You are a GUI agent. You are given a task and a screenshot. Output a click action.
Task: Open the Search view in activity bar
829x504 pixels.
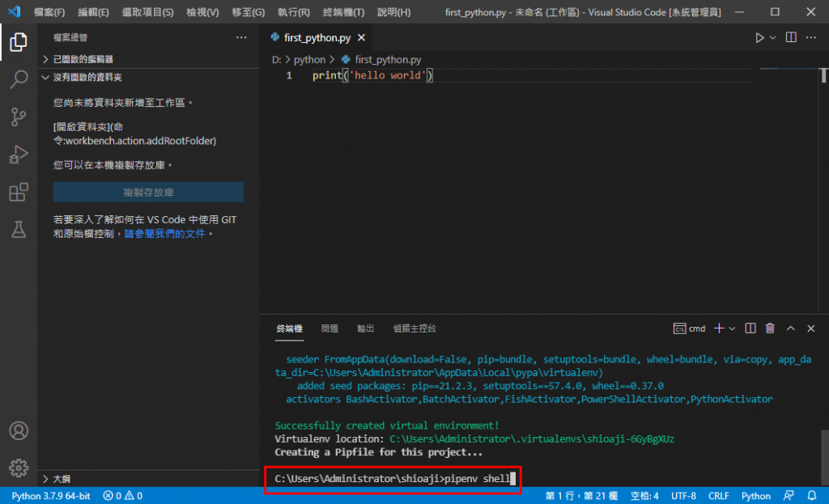pos(19,79)
